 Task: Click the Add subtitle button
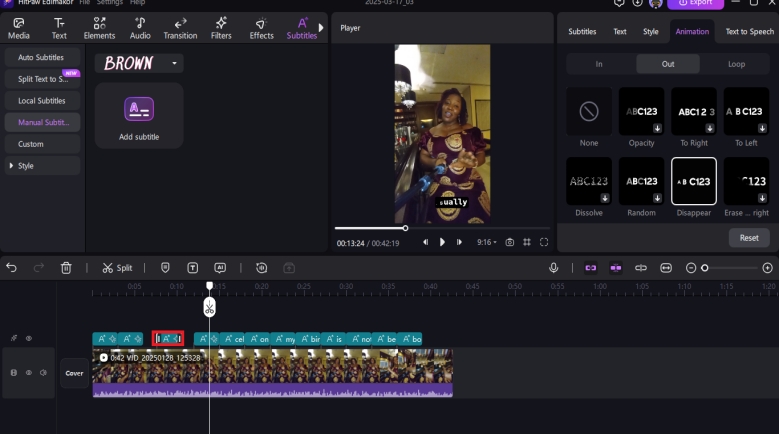(139, 117)
